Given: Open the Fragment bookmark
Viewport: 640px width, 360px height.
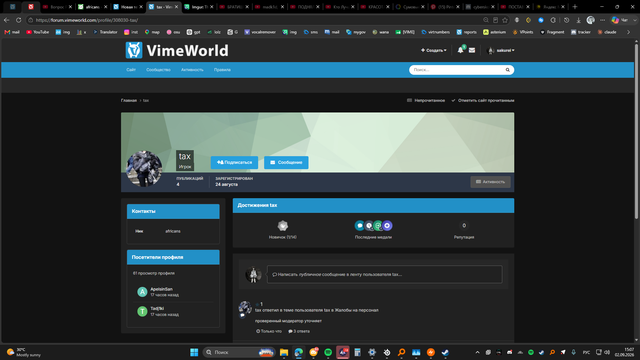Looking at the screenshot, I should pos(553,32).
